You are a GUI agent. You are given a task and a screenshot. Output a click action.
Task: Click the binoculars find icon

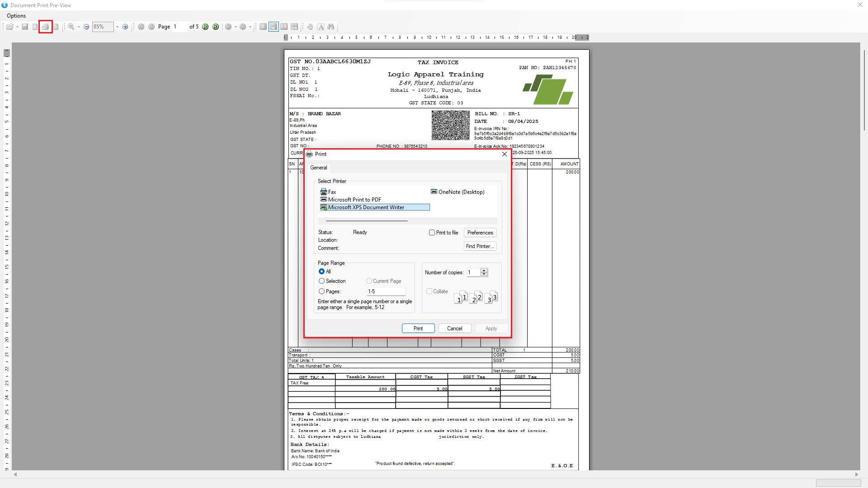click(x=331, y=27)
